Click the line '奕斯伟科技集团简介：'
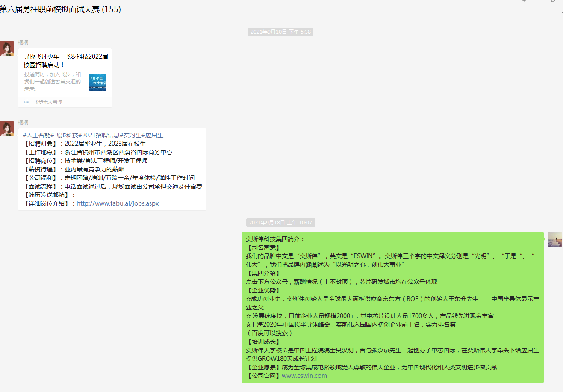Viewport: 563px width, 392px height. [x=275, y=239]
